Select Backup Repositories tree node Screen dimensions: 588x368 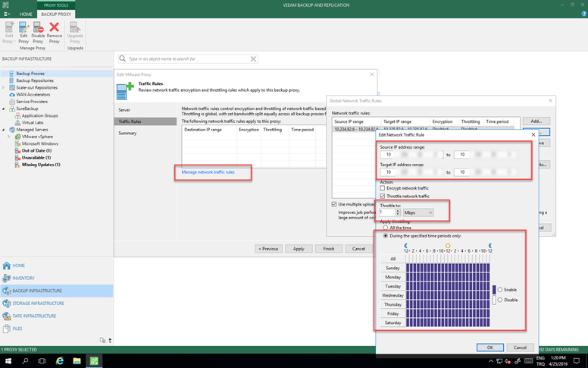click(x=35, y=80)
